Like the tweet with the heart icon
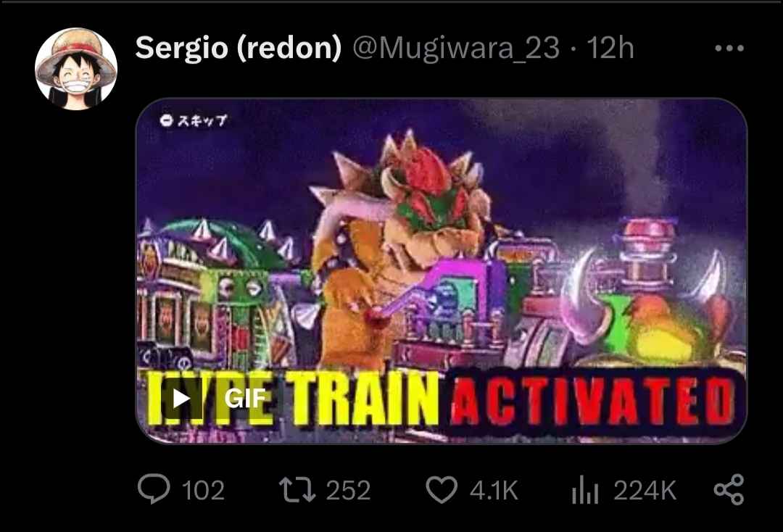Viewport: 783px width, 532px height. (x=442, y=489)
